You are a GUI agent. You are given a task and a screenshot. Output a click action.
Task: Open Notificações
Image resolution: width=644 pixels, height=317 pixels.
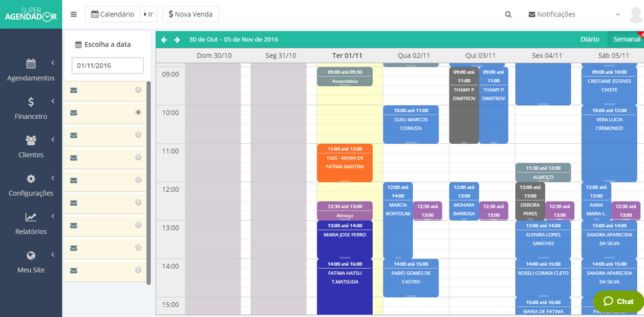click(552, 14)
